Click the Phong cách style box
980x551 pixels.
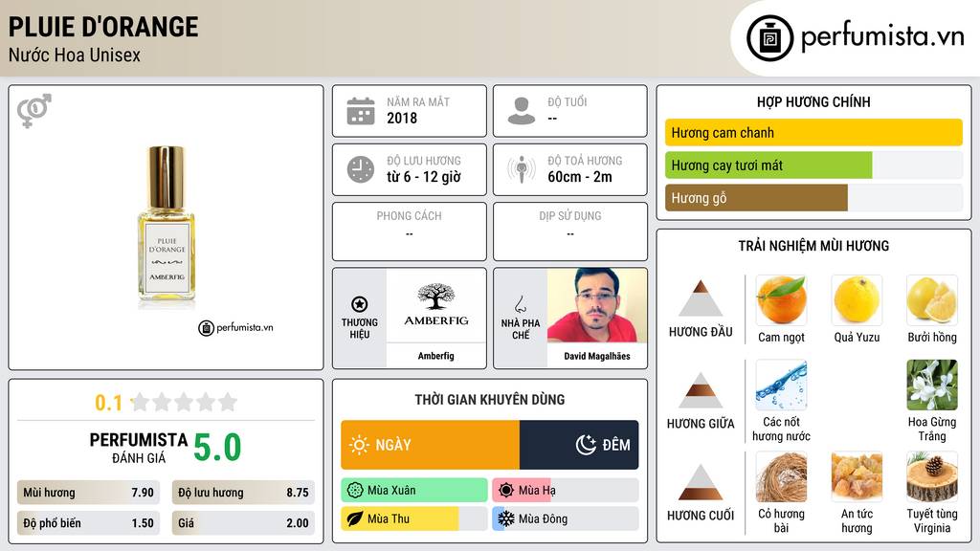pos(410,231)
